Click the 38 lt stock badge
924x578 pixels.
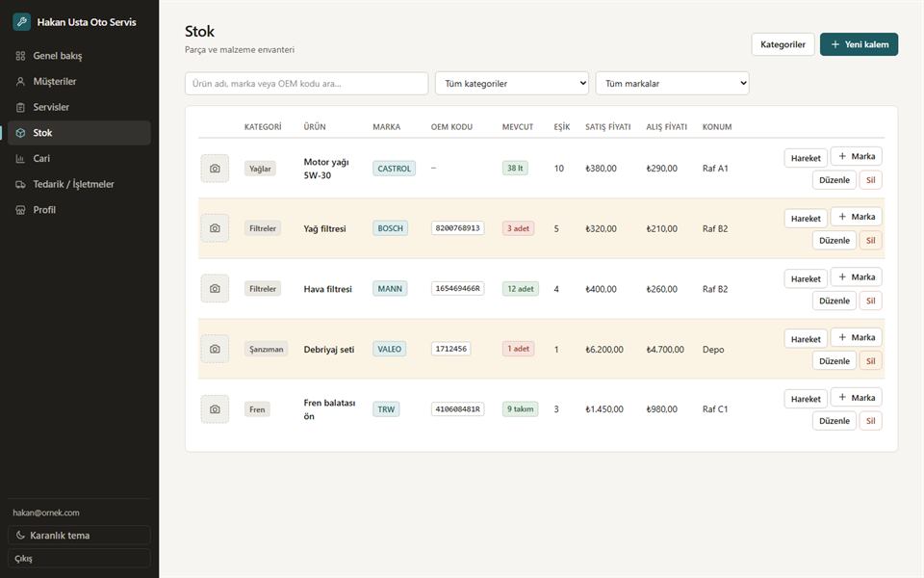pos(515,168)
